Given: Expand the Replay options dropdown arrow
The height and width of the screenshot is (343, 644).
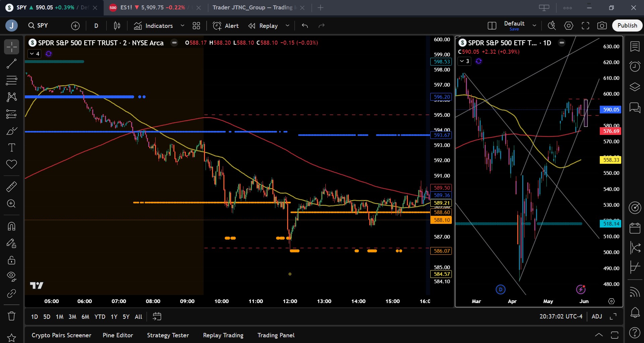Looking at the screenshot, I should [x=287, y=26].
